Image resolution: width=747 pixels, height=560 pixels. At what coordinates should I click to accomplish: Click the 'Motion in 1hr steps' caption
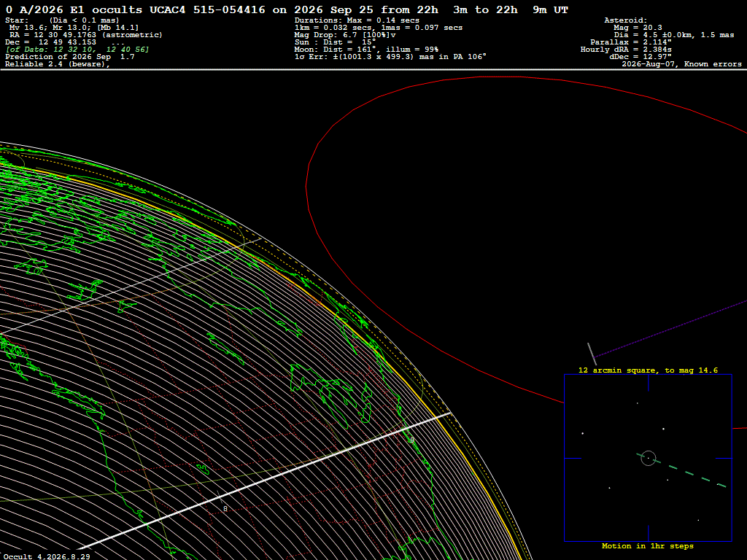tap(648, 545)
